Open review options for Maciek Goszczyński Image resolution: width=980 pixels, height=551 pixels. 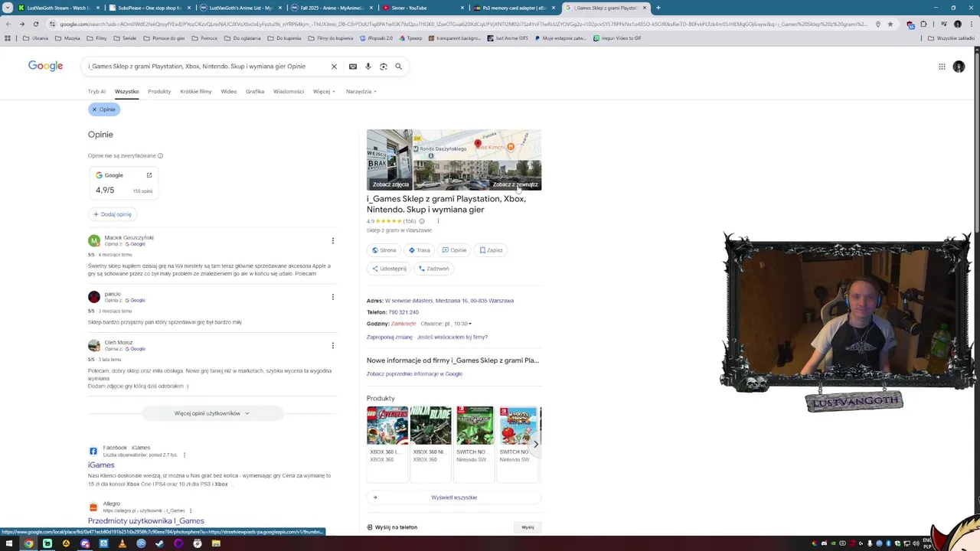(x=332, y=241)
